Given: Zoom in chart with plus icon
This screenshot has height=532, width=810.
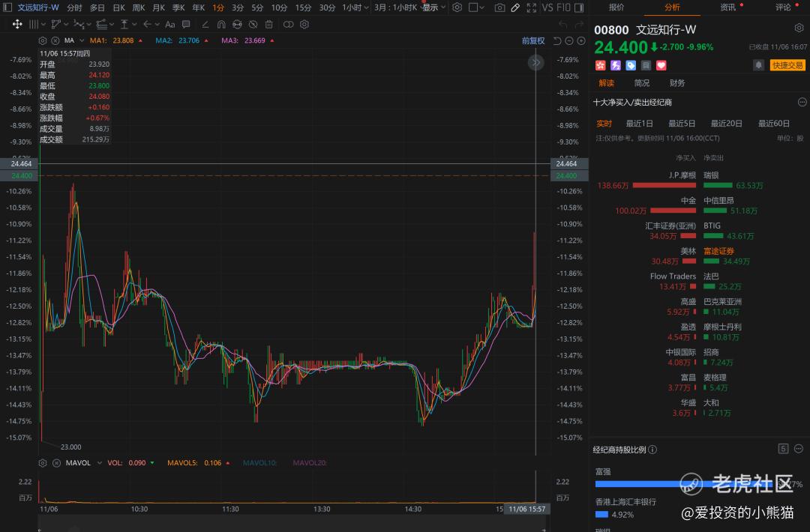Looking at the screenshot, I should pyautogui.click(x=581, y=40).
